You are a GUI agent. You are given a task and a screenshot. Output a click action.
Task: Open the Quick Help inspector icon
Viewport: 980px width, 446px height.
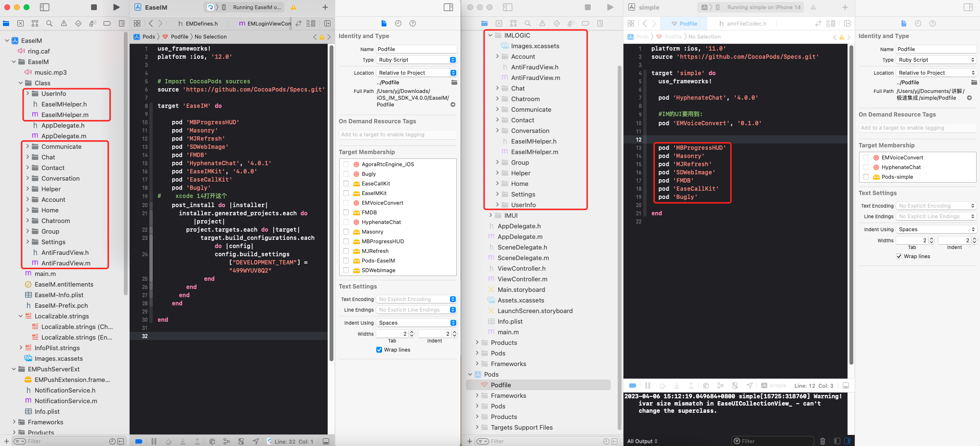click(x=412, y=23)
